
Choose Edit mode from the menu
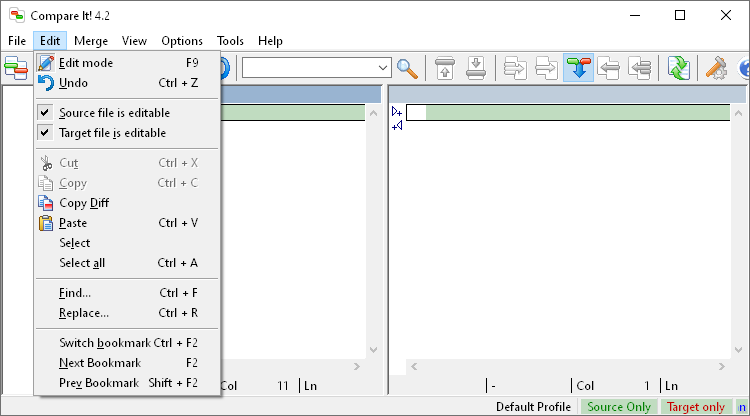tap(127, 63)
